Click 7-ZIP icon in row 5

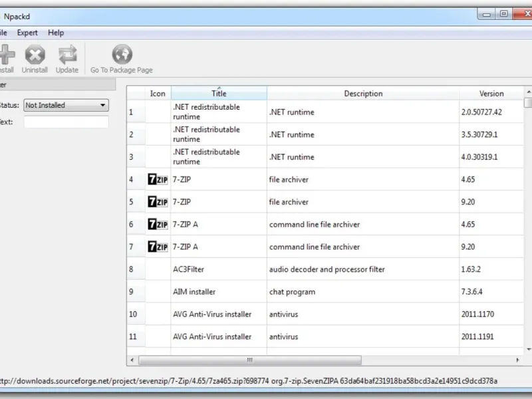158,201
